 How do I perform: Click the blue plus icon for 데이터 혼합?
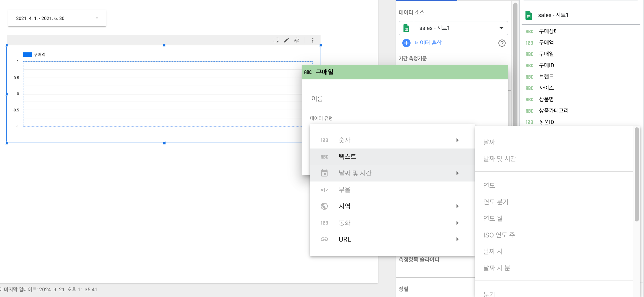point(406,43)
